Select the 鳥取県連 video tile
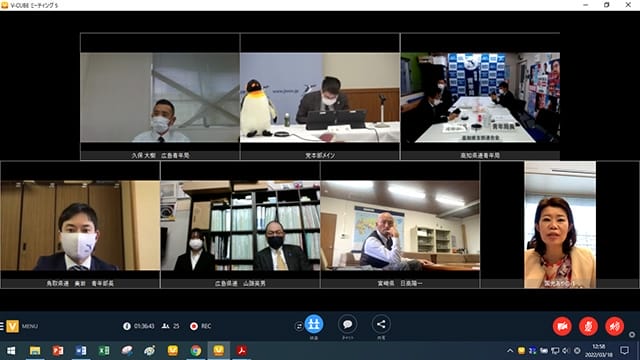 pyautogui.click(x=80, y=225)
